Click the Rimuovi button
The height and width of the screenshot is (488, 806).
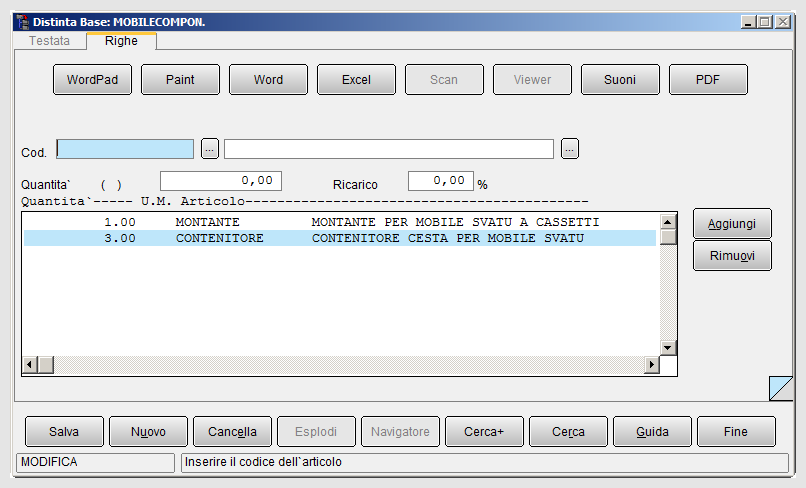pyautogui.click(x=732, y=256)
